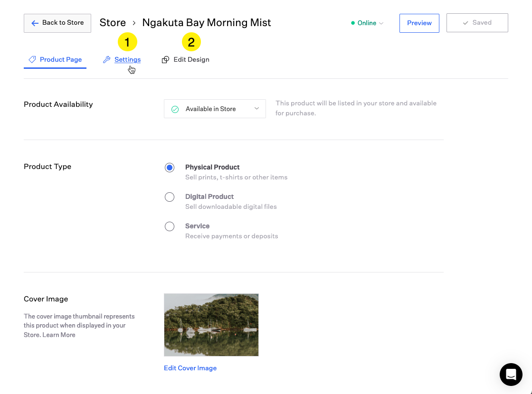Click the Edit Design shapes icon

click(x=165, y=60)
